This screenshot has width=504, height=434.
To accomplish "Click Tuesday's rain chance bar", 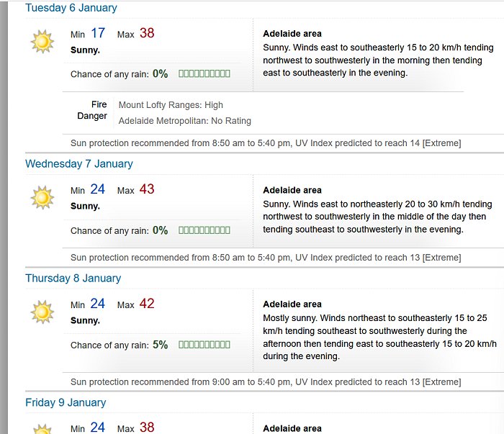I will click(x=204, y=73).
